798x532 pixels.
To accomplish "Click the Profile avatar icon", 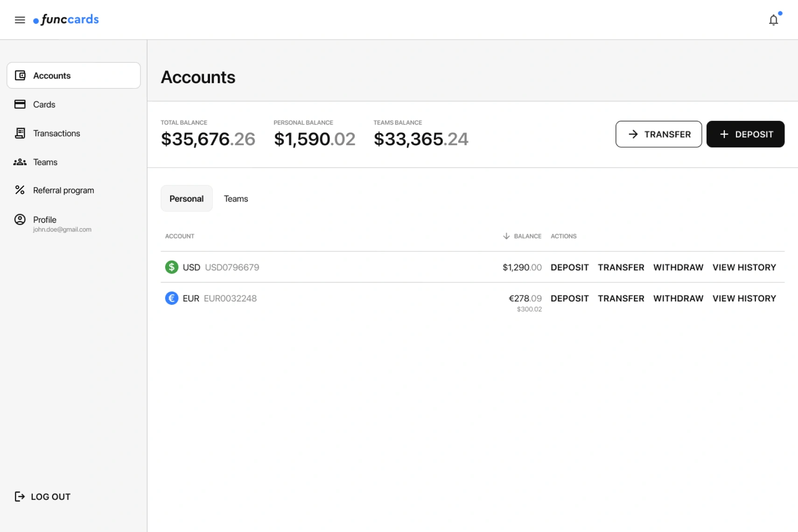I will (20, 220).
